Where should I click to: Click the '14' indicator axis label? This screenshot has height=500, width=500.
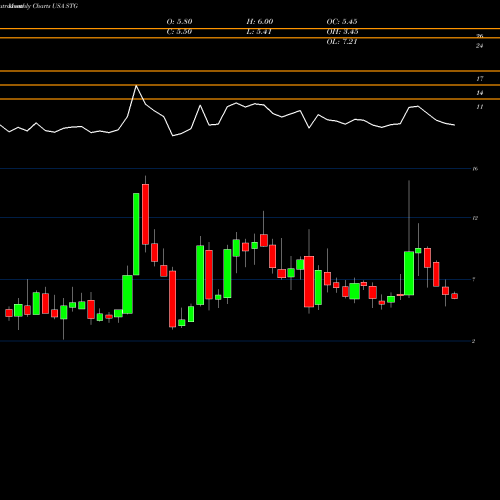pyautogui.click(x=479, y=93)
